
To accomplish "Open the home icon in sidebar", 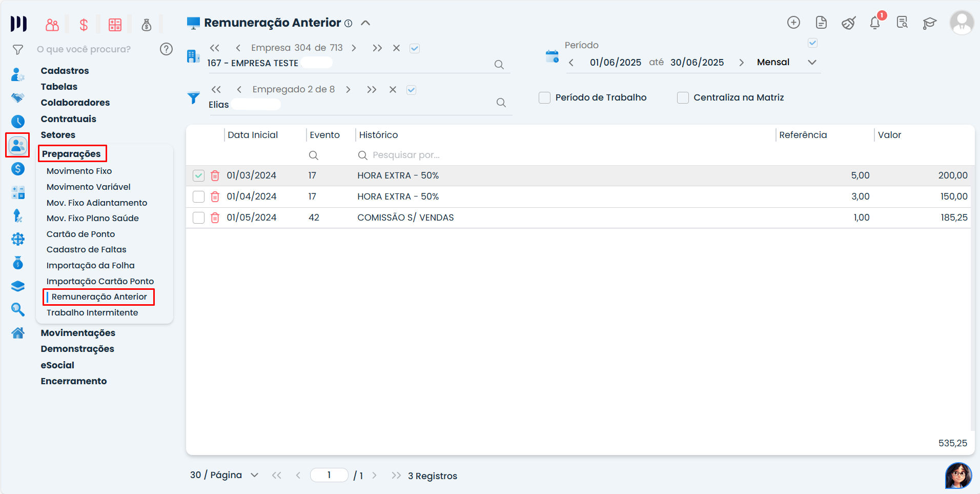I will pyautogui.click(x=18, y=333).
